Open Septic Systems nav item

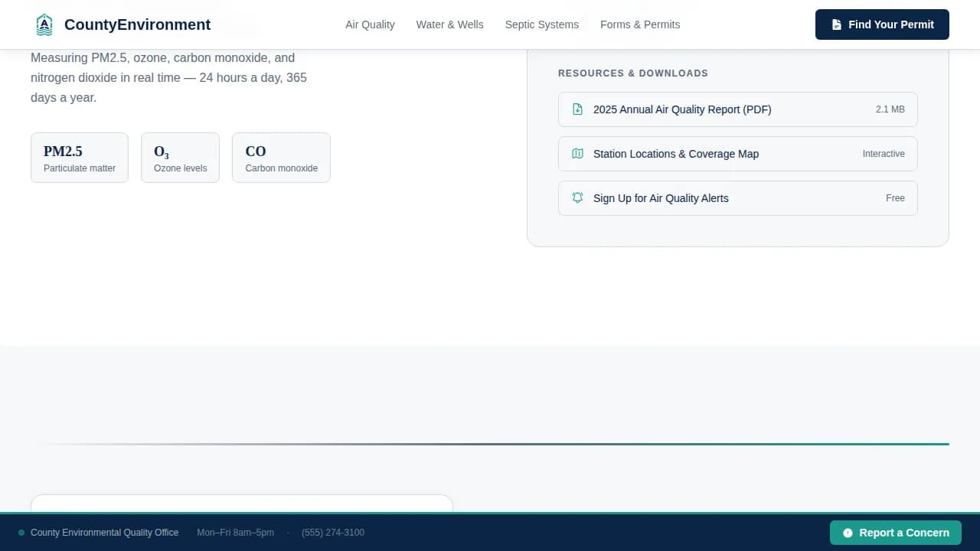click(x=542, y=24)
